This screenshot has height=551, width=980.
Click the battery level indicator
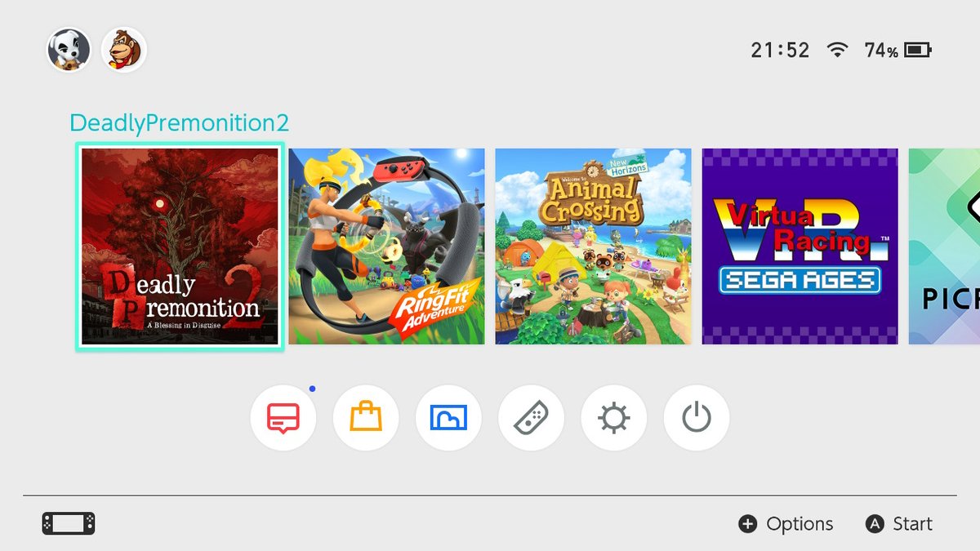[898, 51]
